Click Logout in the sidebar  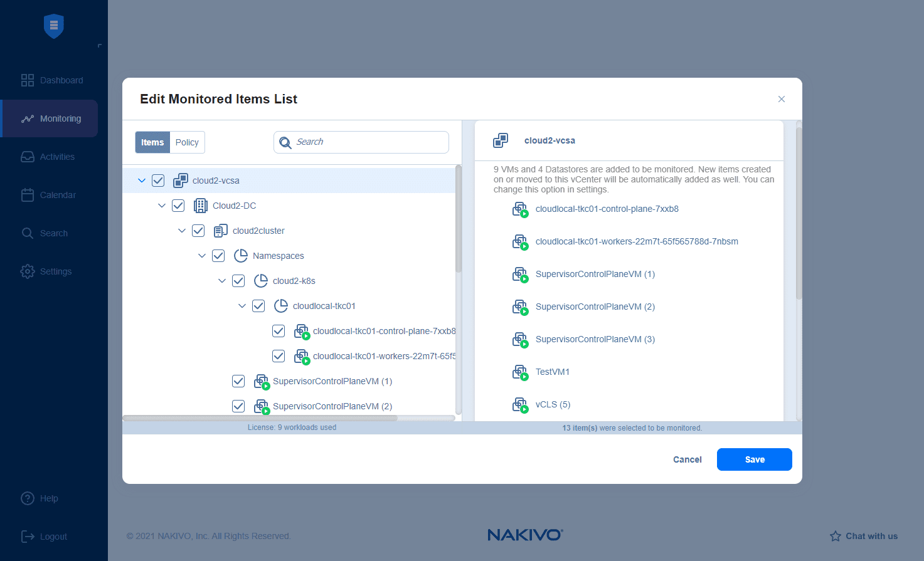pos(53,537)
